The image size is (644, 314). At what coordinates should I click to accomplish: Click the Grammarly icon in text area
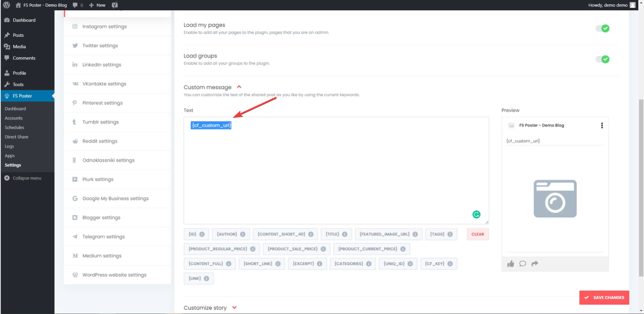click(x=476, y=214)
